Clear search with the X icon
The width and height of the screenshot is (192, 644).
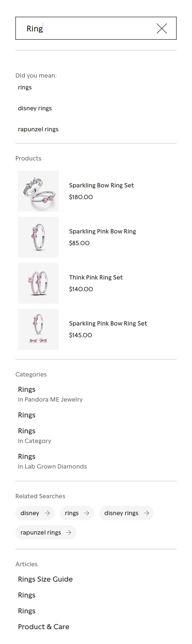pyautogui.click(x=161, y=28)
